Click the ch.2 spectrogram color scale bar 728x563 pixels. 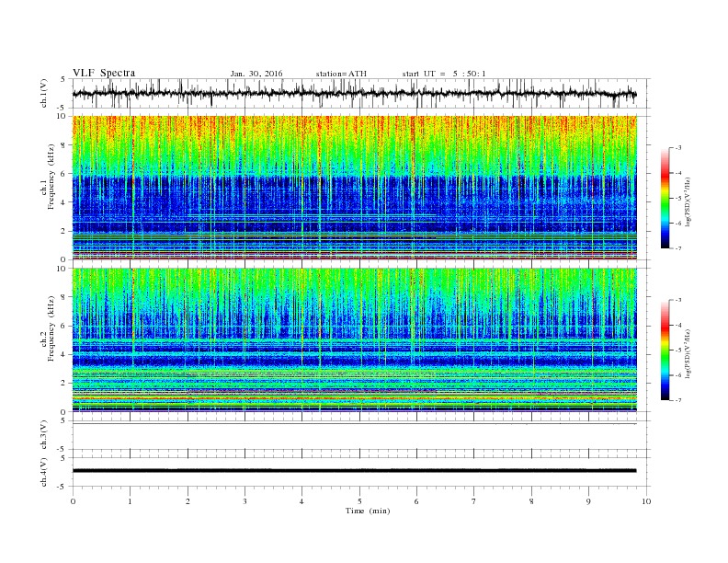[x=665, y=350]
